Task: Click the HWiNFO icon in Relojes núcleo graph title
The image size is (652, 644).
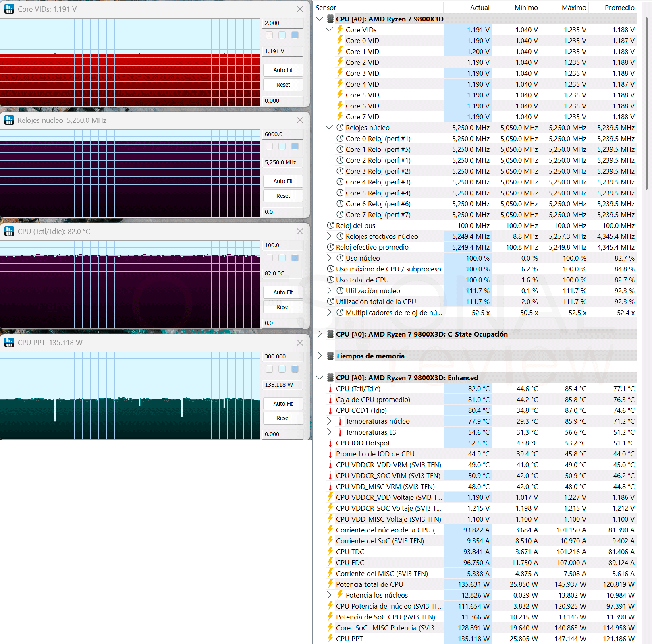Action: tap(9, 120)
